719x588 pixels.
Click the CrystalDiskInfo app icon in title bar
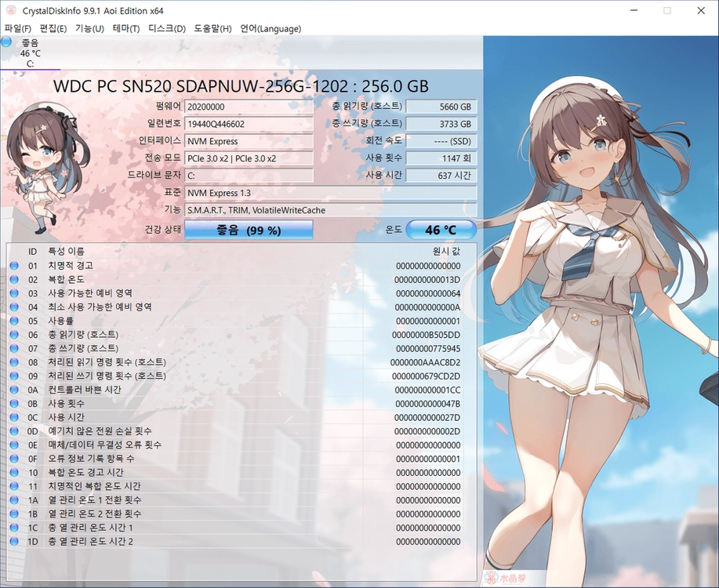coord(11,10)
